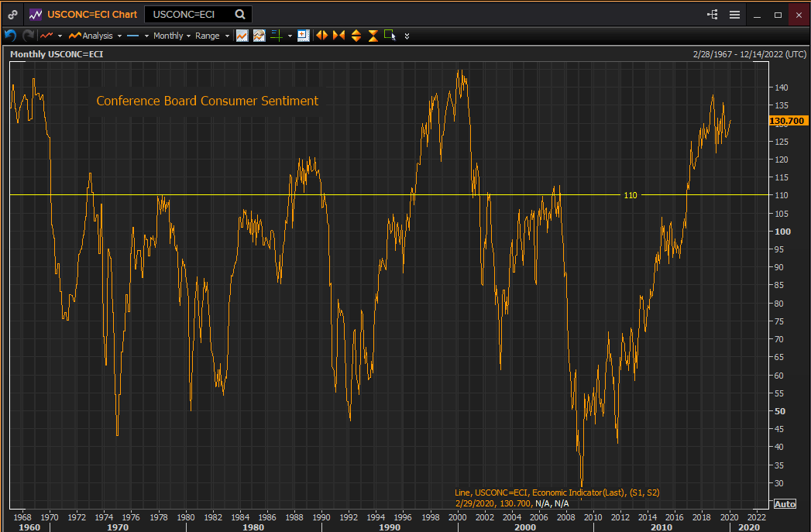Viewport: 811px width, 532px height.
Task: Select the 110 horizontal line label
Action: coord(631,195)
